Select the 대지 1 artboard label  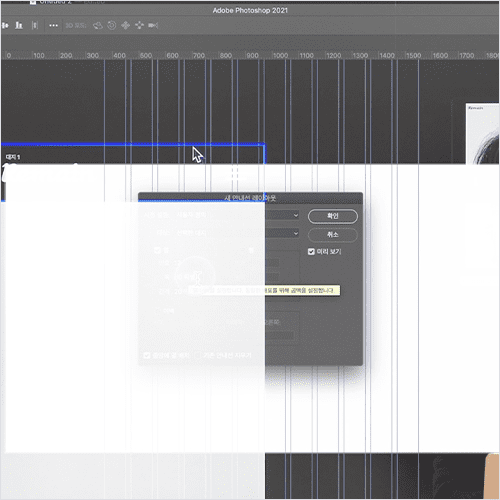[x=13, y=157]
